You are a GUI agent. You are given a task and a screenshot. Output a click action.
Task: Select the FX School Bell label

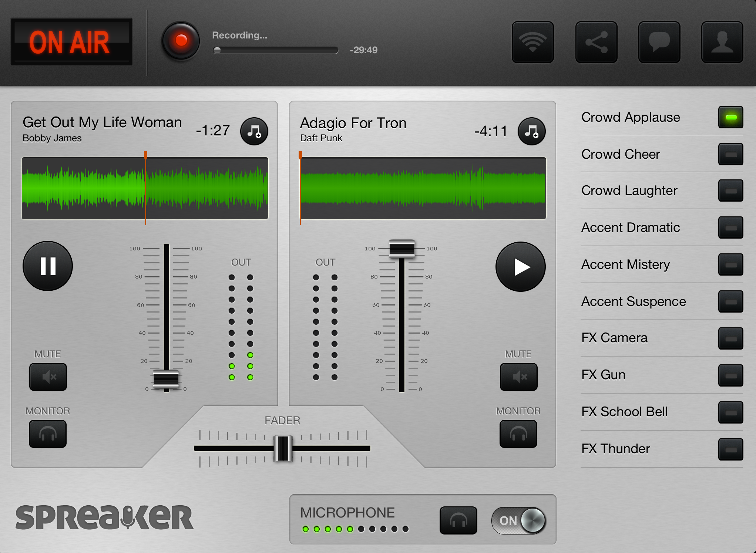(624, 412)
